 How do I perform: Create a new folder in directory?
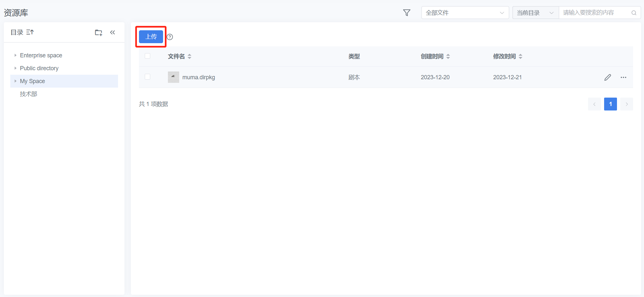click(x=98, y=33)
